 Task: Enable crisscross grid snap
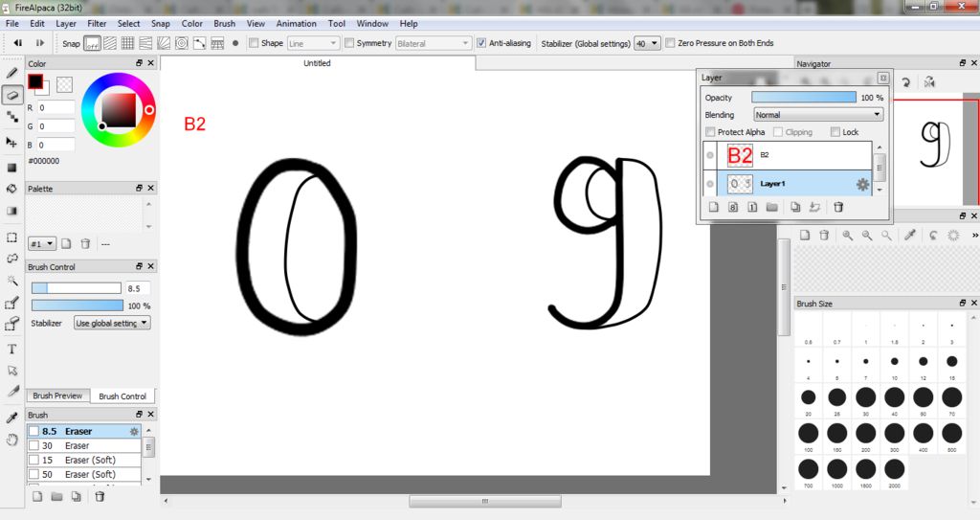127,43
